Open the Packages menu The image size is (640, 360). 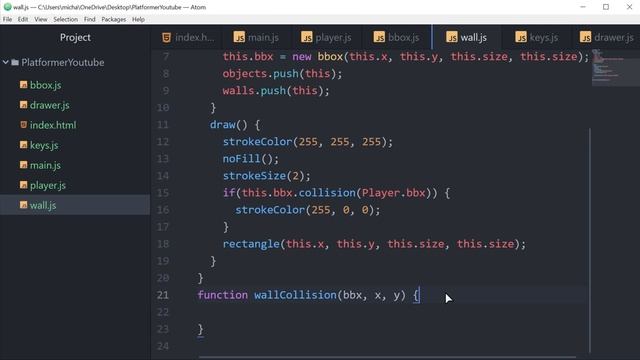(x=113, y=19)
